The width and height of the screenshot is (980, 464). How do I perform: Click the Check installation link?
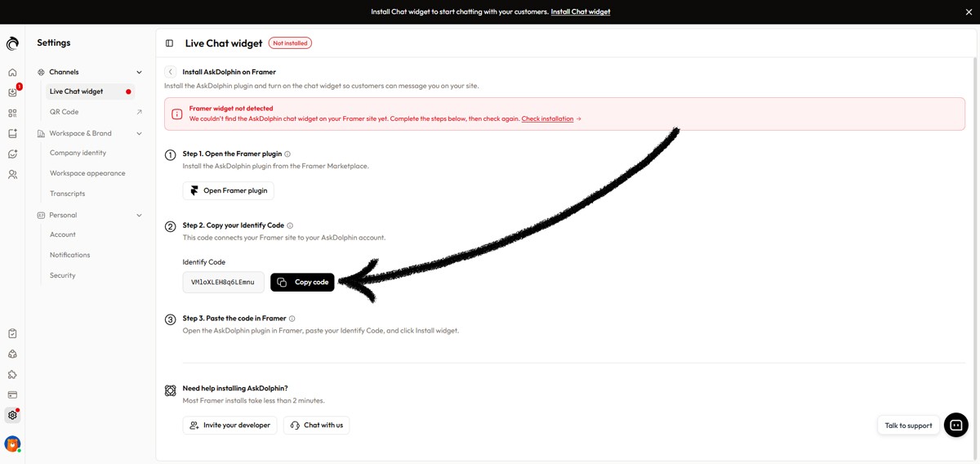click(x=548, y=119)
